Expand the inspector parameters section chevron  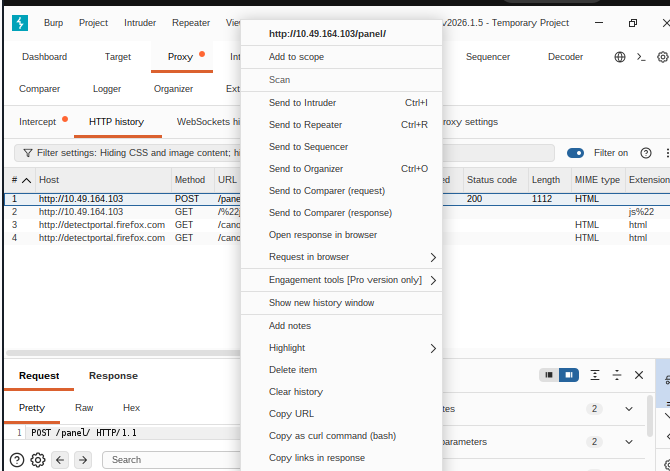pos(629,442)
